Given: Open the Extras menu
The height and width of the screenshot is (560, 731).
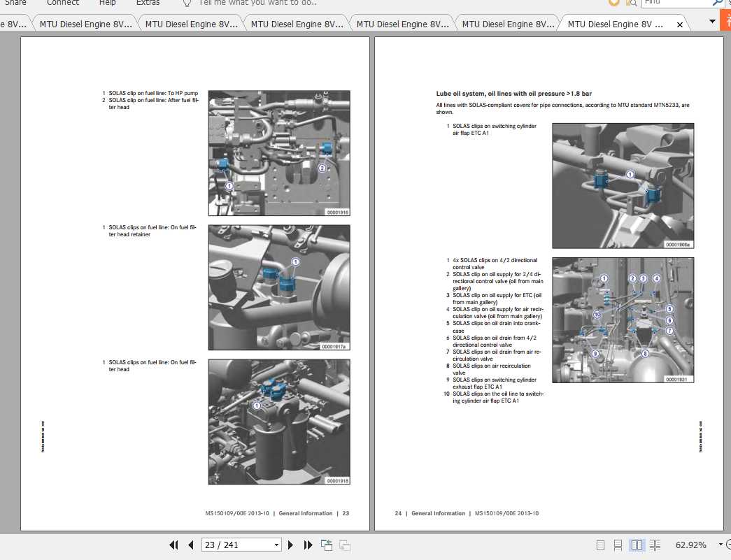Looking at the screenshot, I should (x=148, y=3).
